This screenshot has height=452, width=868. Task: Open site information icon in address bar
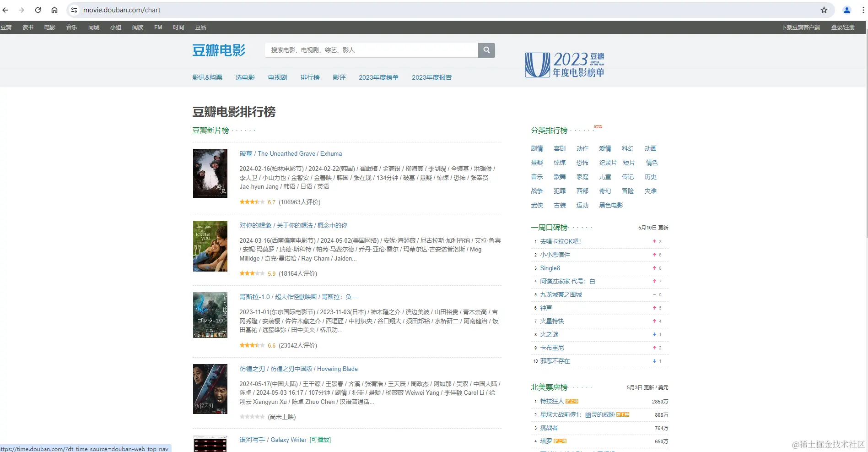[x=74, y=10]
